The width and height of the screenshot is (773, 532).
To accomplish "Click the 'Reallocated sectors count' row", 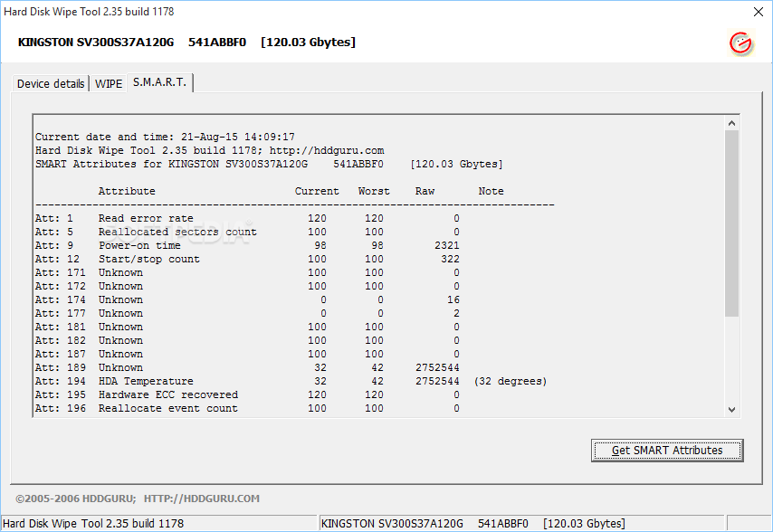I will 247,232.
